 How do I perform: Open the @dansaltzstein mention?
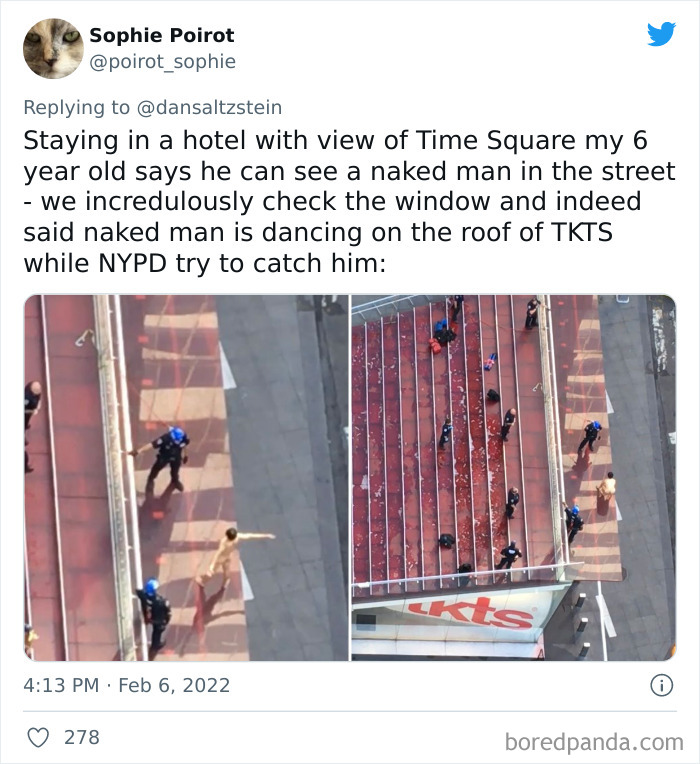point(209,108)
